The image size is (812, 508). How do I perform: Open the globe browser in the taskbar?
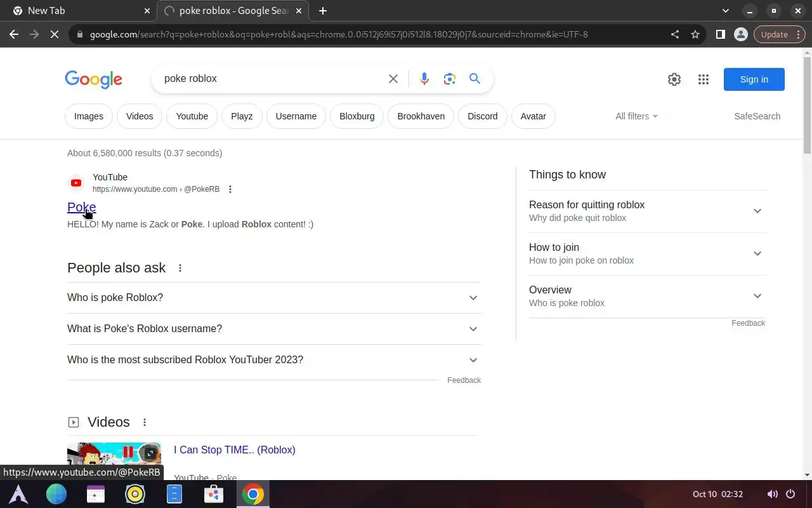[56, 494]
